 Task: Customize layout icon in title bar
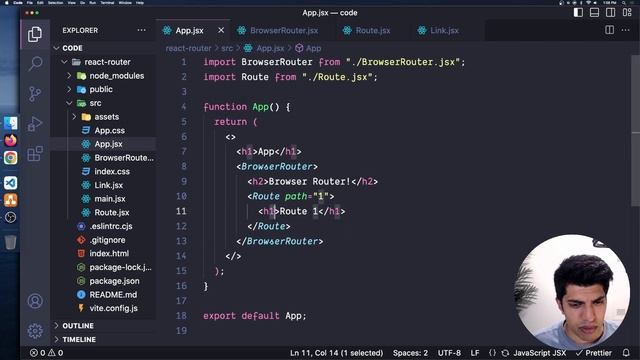coord(627,13)
